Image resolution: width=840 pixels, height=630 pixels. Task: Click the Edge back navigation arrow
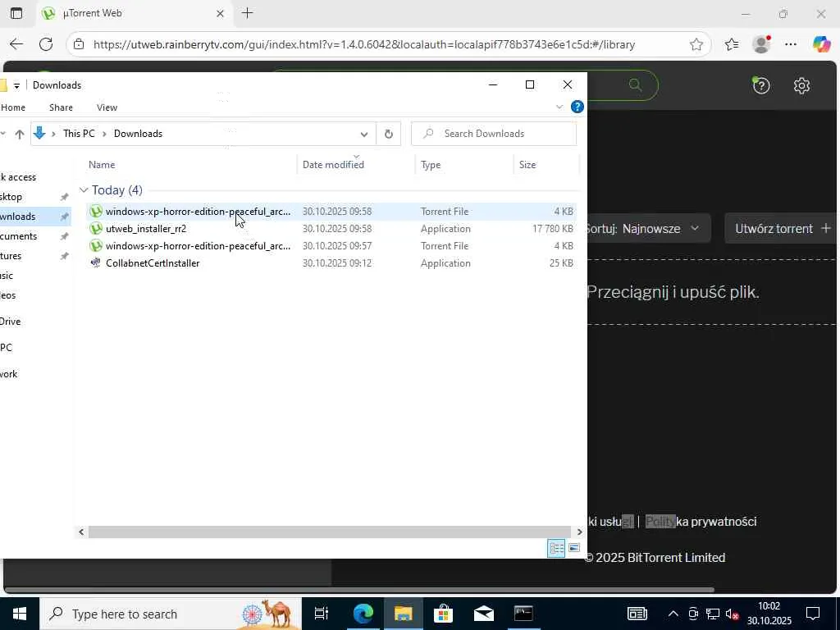[x=16, y=44]
